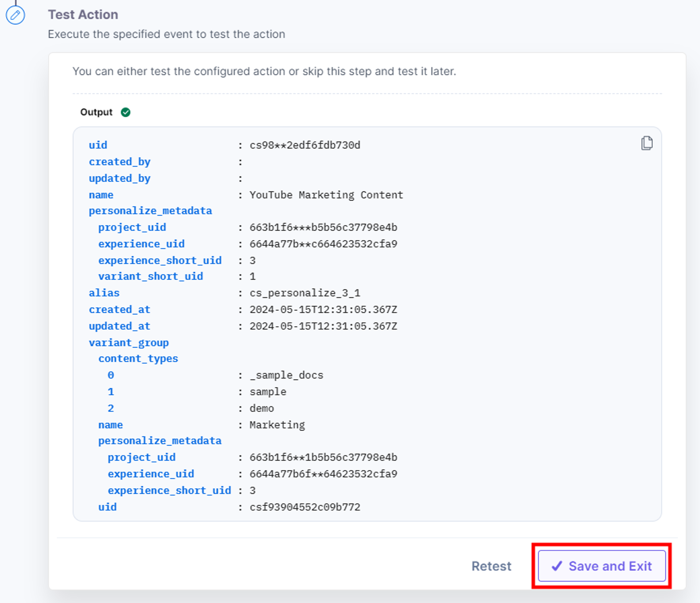Click the variant_group key
Viewport: 700px width, 603px height.
tap(129, 343)
